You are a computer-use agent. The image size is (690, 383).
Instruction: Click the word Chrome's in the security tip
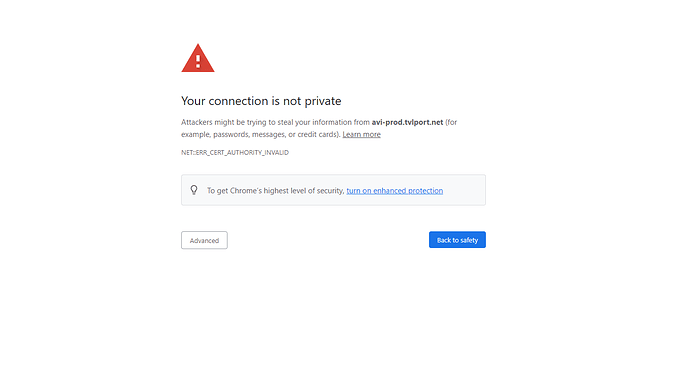tap(246, 191)
